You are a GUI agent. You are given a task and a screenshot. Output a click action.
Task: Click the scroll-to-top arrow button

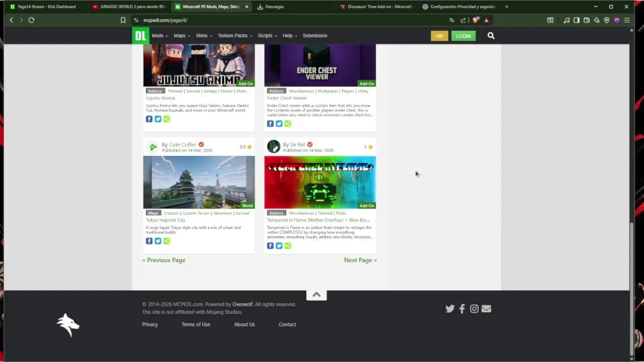pyautogui.click(x=316, y=295)
